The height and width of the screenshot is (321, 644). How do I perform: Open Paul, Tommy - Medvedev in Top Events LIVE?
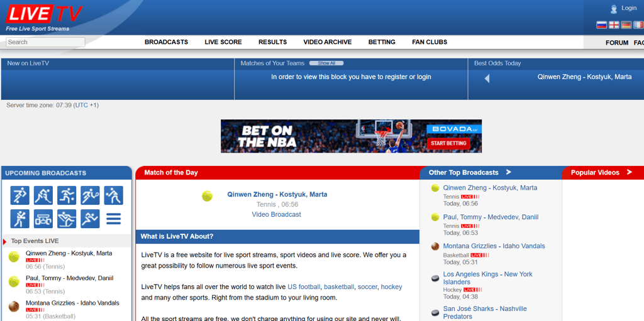(x=69, y=278)
